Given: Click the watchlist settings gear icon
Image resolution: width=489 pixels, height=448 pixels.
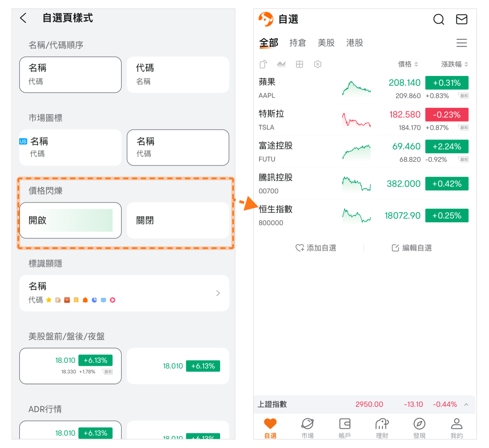Looking at the screenshot, I should click(x=318, y=64).
